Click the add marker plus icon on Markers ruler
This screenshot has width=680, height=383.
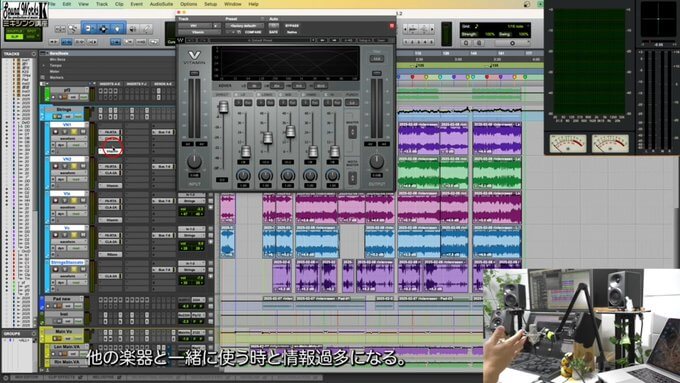click(x=42, y=77)
